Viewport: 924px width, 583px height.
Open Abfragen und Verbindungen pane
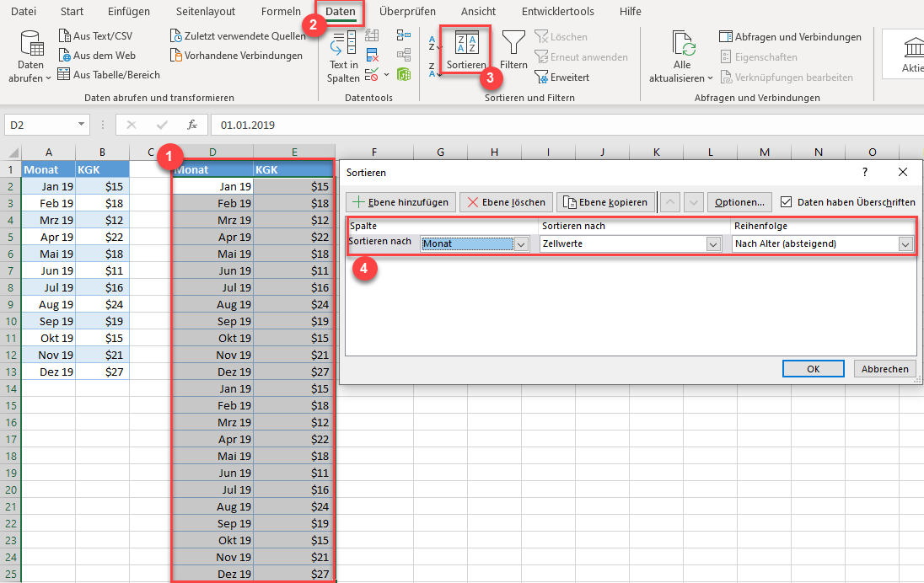[x=790, y=36]
